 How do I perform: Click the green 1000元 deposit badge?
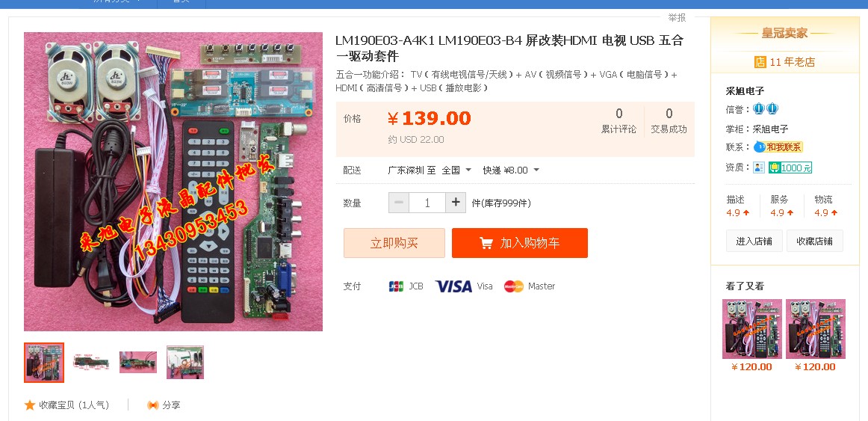pyautogui.click(x=790, y=168)
